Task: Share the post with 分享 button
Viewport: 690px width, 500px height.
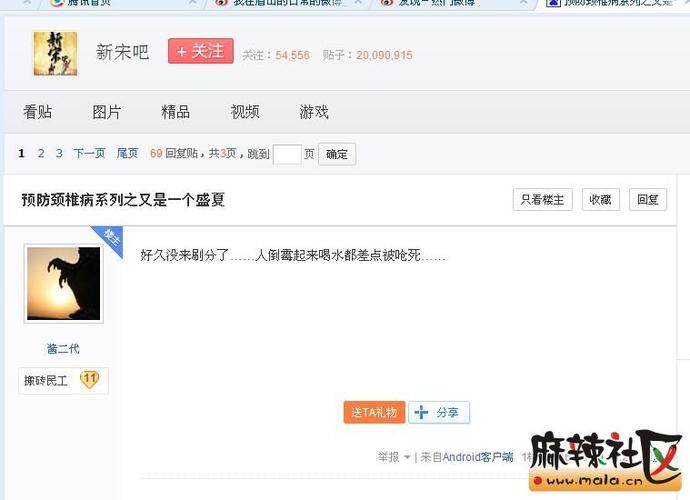Action: 439,412
